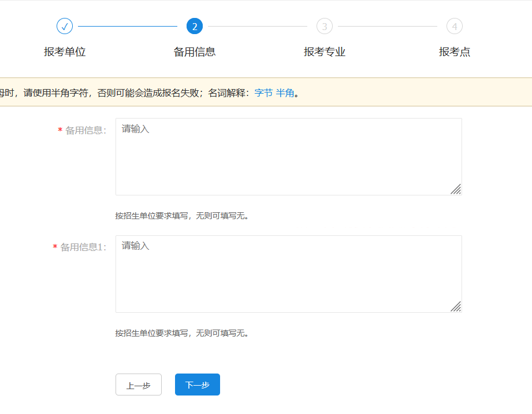532x414 pixels.
Task: Click the step 4 number circle
Action: pos(455,26)
